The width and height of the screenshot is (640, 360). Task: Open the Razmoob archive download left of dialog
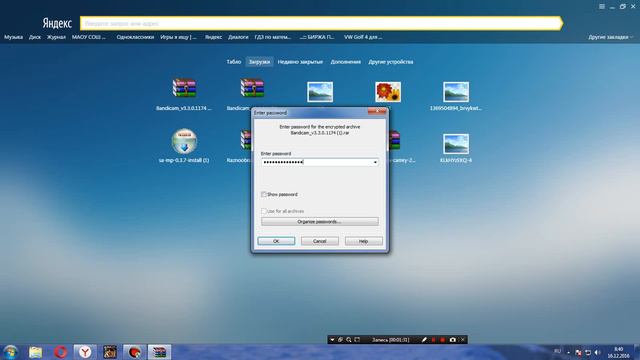click(245, 140)
